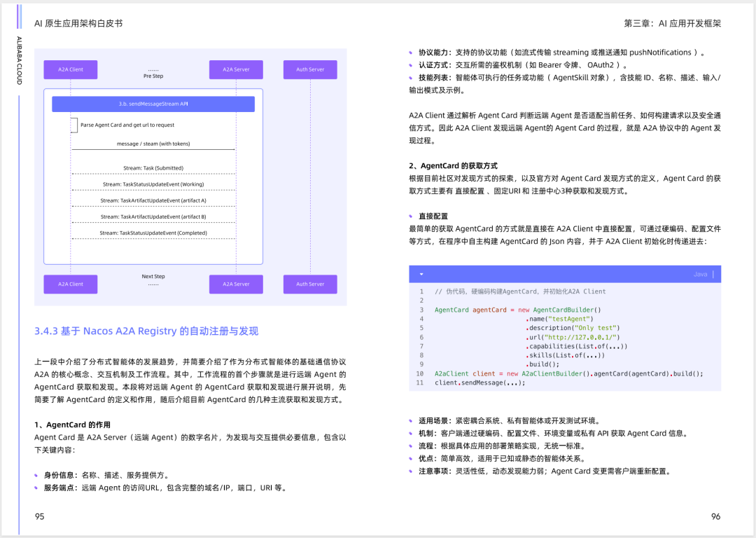Select the bullet label "协议能力"

pos(433,53)
